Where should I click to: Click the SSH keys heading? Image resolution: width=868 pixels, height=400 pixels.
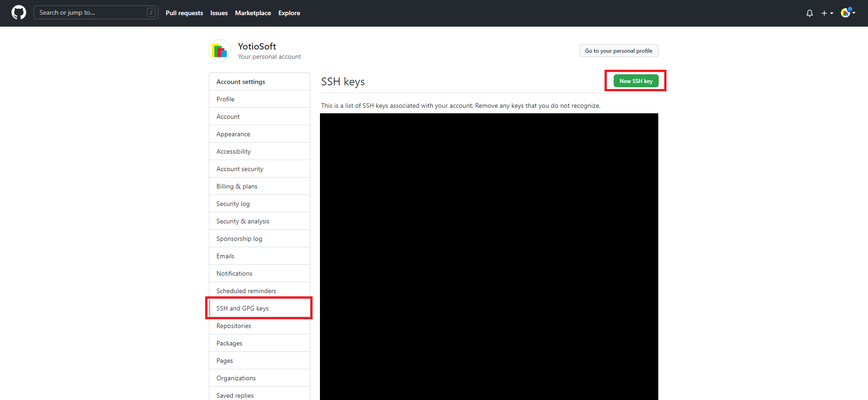343,82
